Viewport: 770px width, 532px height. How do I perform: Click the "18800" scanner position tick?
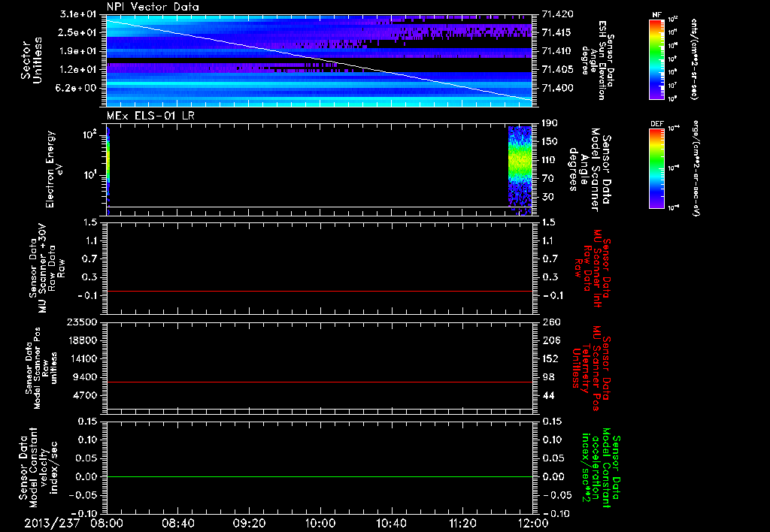[81, 340]
